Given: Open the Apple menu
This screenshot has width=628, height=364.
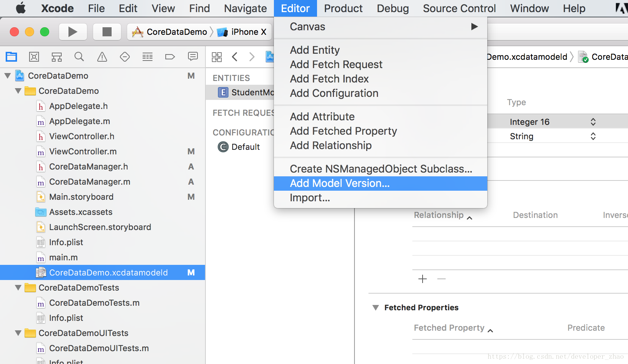Looking at the screenshot, I should click(21, 8).
